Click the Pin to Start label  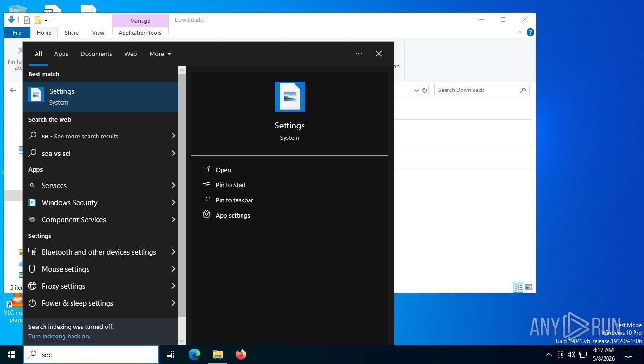tap(231, 185)
